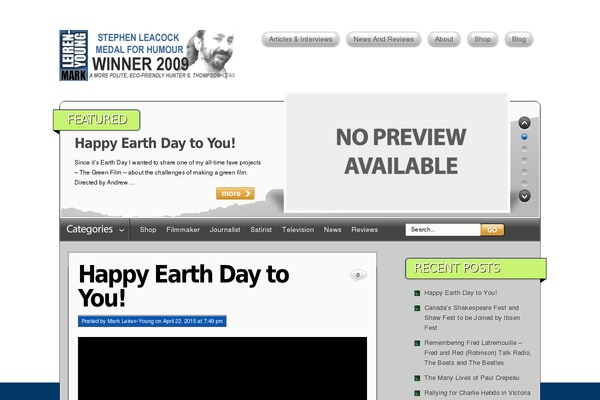Select the Filmmaker category
600x400 pixels.
(x=183, y=230)
